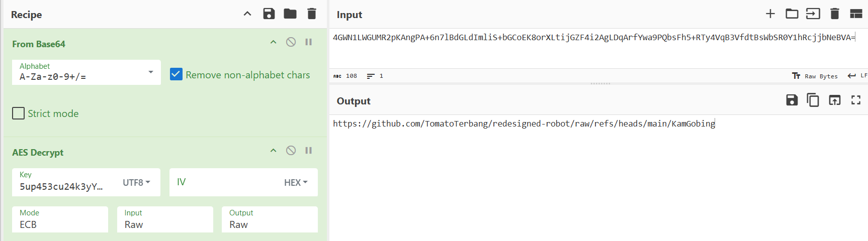Toggle Remove non-alphabet chars checkbox
This screenshot has height=241, width=868.
[176, 75]
